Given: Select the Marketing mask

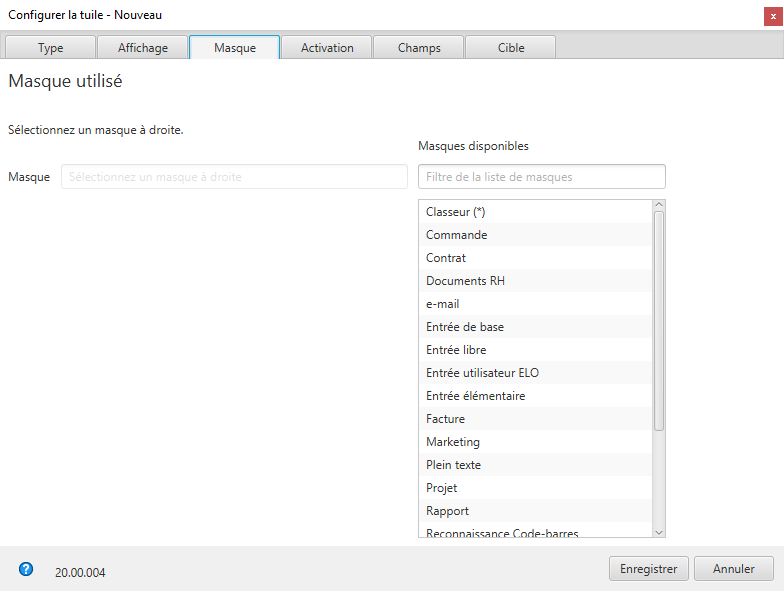Looking at the screenshot, I should click(536, 442).
